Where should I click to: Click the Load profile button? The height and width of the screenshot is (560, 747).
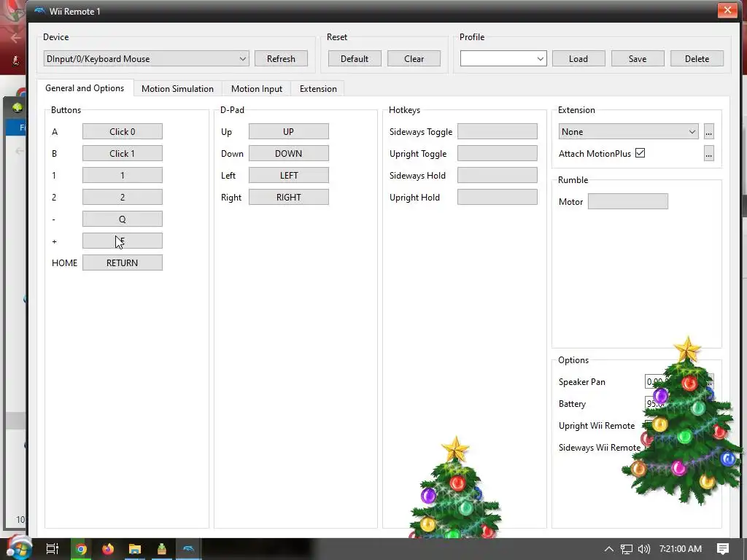click(x=578, y=58)
